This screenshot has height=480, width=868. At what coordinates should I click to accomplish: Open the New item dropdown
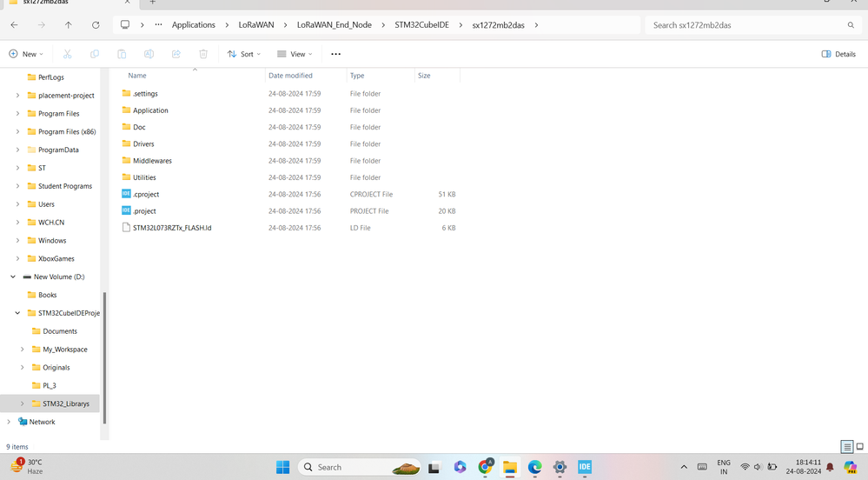26,54
